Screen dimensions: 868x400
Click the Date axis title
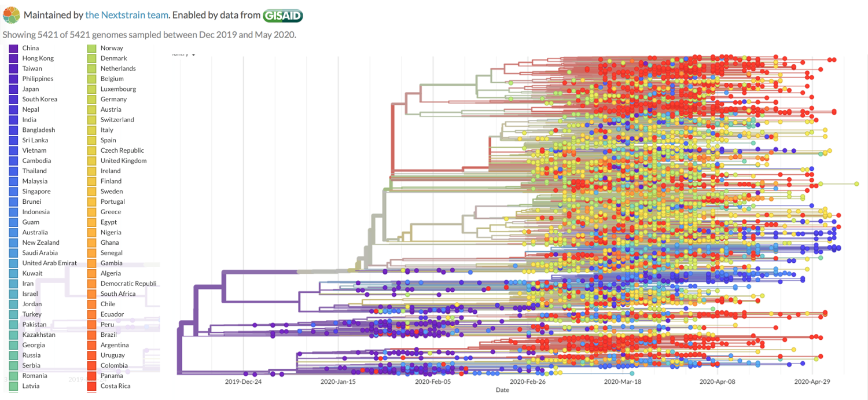(502, 390)
